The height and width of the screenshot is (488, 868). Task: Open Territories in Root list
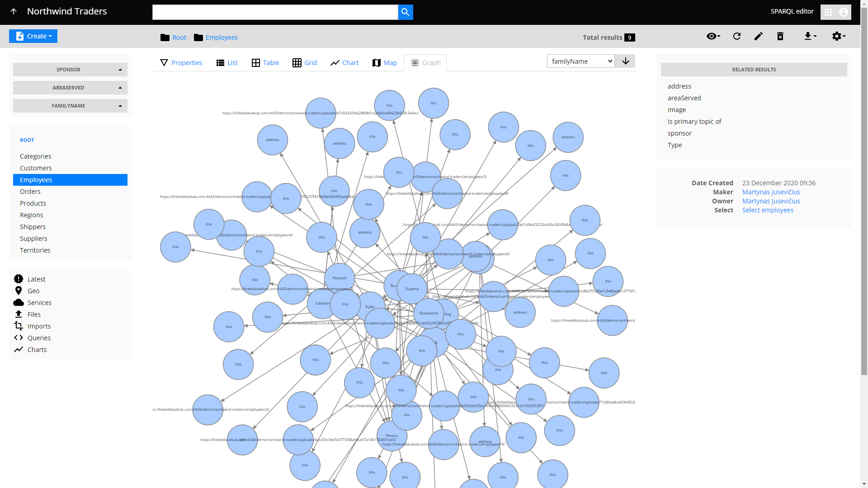coord(35,250)
